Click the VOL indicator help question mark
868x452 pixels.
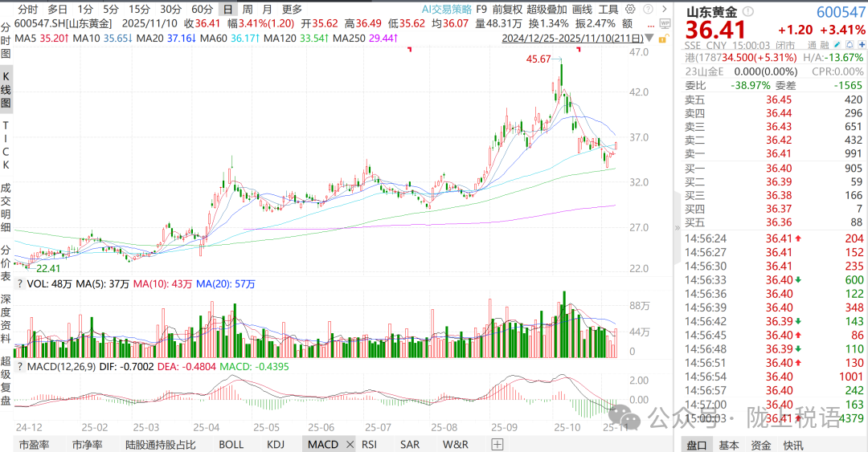pyautogui.click(x=19, y=283)
